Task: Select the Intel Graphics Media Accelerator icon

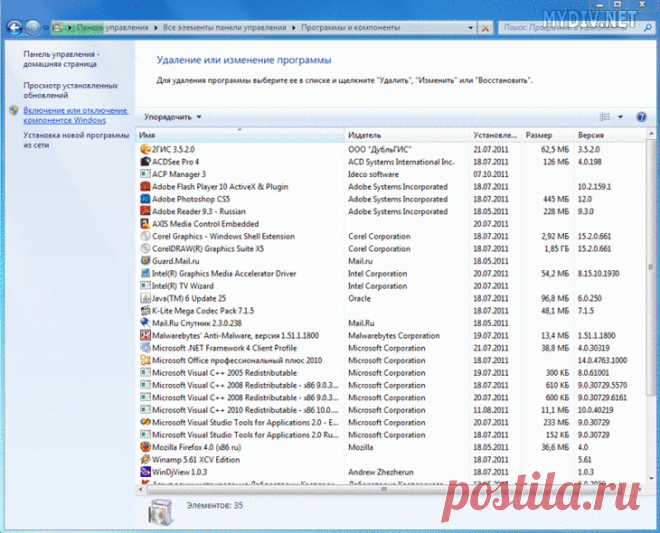Action: [145, 273]
